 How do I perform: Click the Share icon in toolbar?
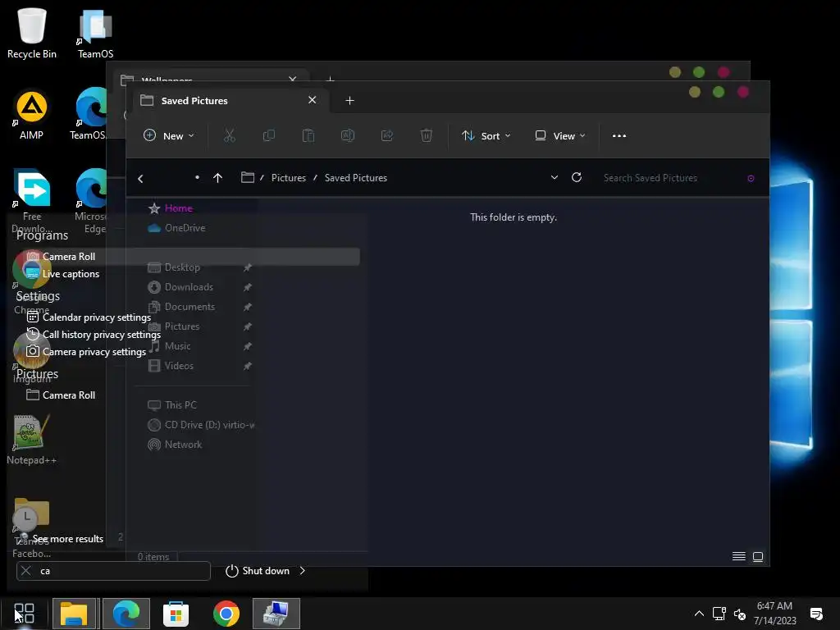(387, 135)
